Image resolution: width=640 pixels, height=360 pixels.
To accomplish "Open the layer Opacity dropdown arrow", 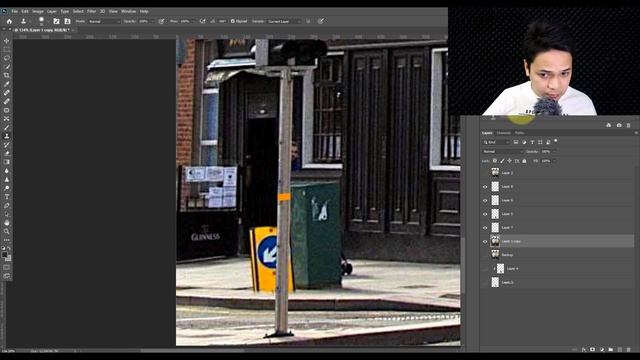I will pyautogui.click(x=555, y=151).
